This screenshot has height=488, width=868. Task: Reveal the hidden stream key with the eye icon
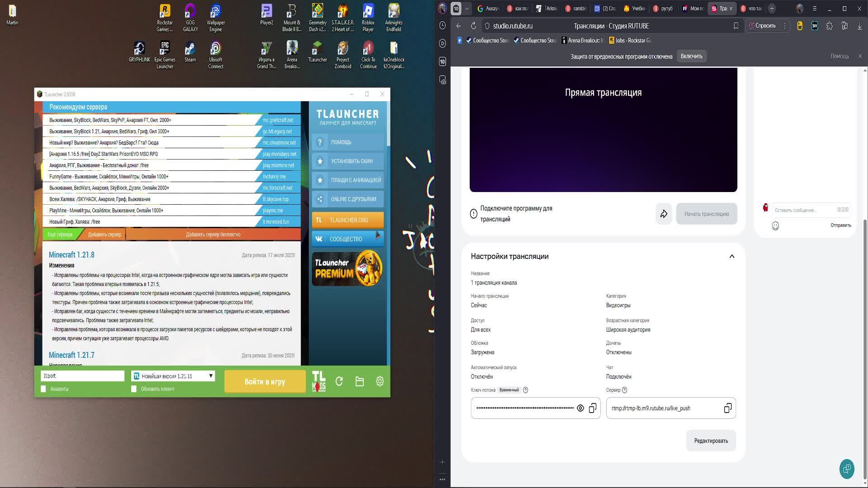click(x=580, y=408)
